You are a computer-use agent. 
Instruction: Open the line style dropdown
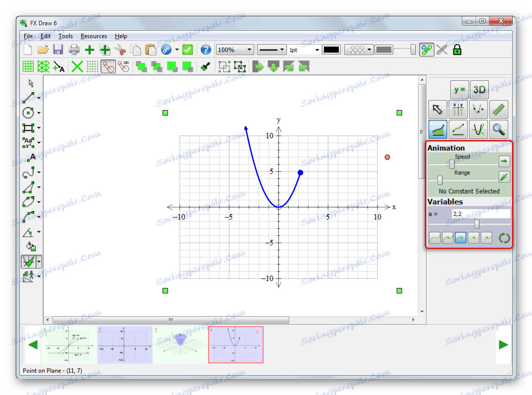(272, 50)
